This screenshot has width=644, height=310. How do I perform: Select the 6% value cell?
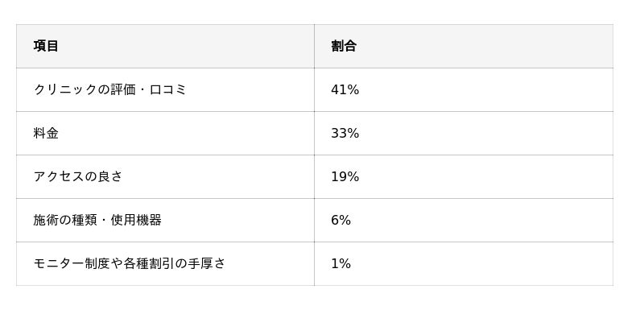click(x=464, y=220)
